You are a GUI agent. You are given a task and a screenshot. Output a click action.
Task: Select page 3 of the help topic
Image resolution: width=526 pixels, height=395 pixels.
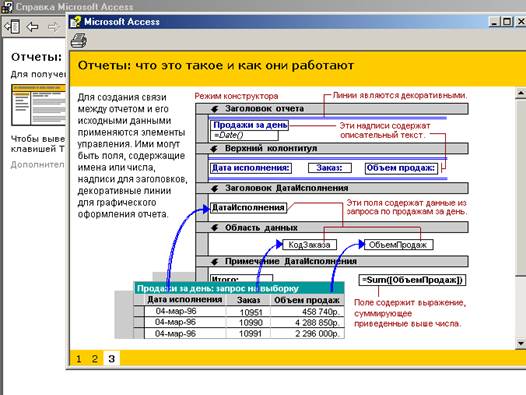[112, 359]
